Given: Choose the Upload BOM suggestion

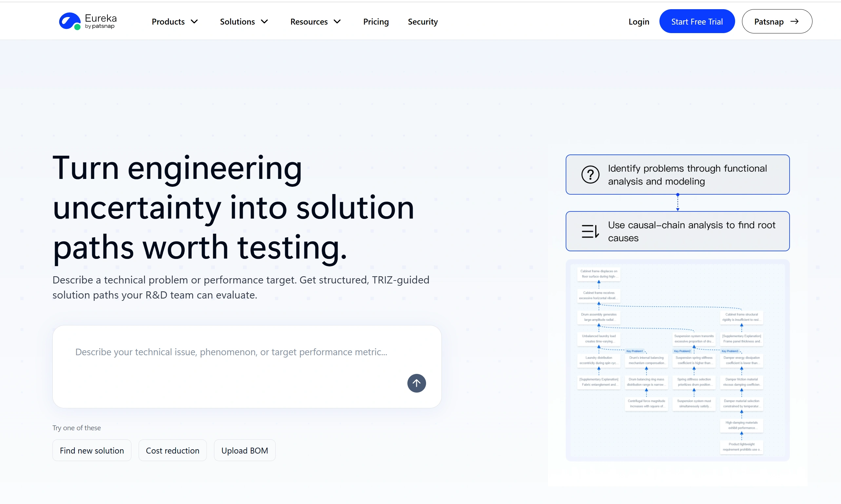Looking at the screenshot, I should (244, 450).
